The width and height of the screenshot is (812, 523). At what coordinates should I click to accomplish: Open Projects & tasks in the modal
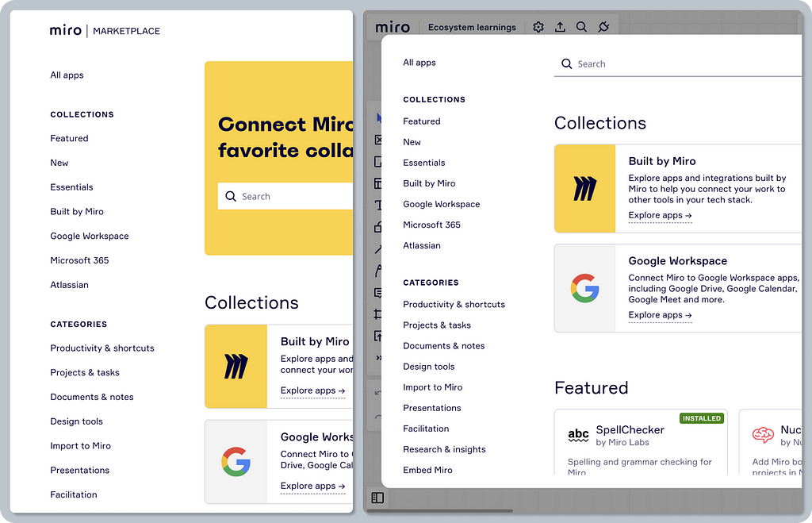click(437, 325)
